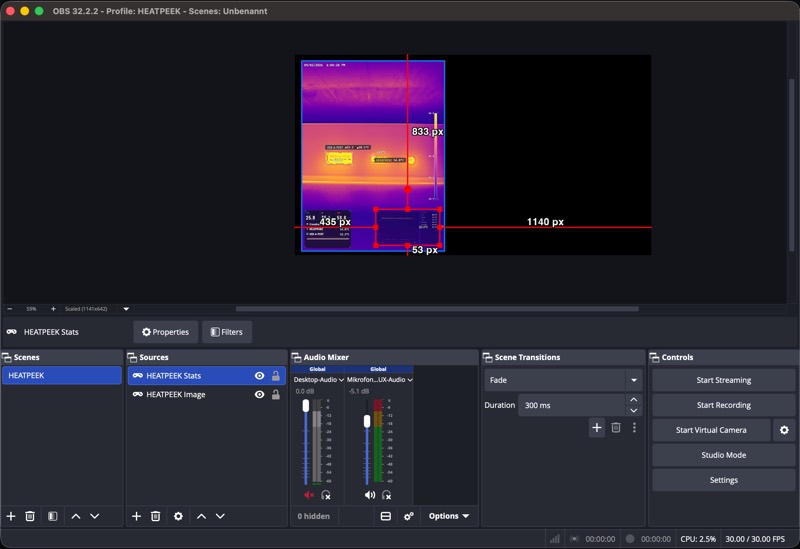Toggle monitoring headphones for Mikrofon audio
Image resolution: width=800 pixels, height=549 pixels.
pyautogui.click(x=387, y=495)
